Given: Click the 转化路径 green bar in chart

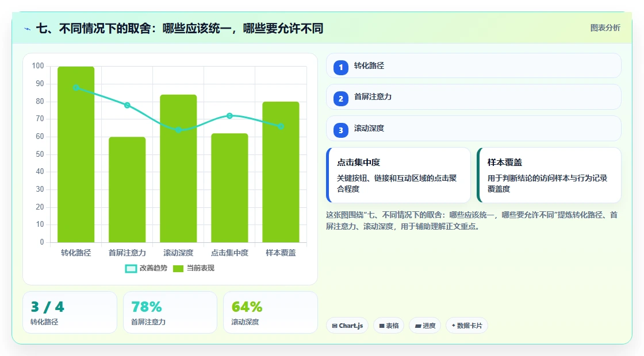Looking at the screenshot, I should pos(76,154).
